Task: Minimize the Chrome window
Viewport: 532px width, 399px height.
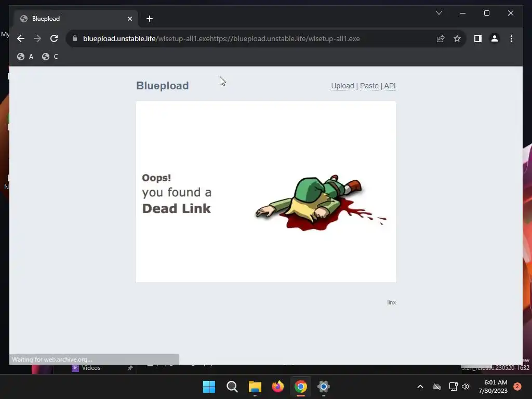Action: point(463,13)
